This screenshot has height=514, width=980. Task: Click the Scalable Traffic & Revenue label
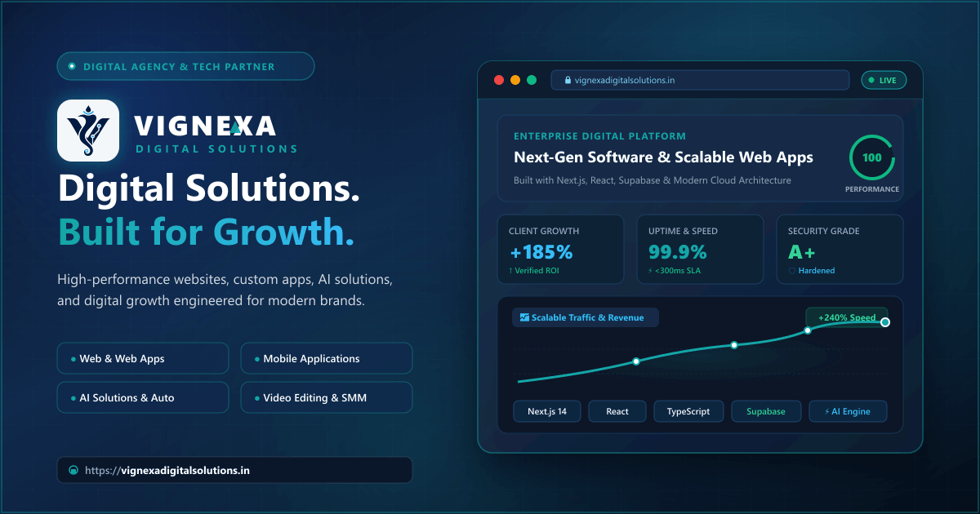point(587,317)
